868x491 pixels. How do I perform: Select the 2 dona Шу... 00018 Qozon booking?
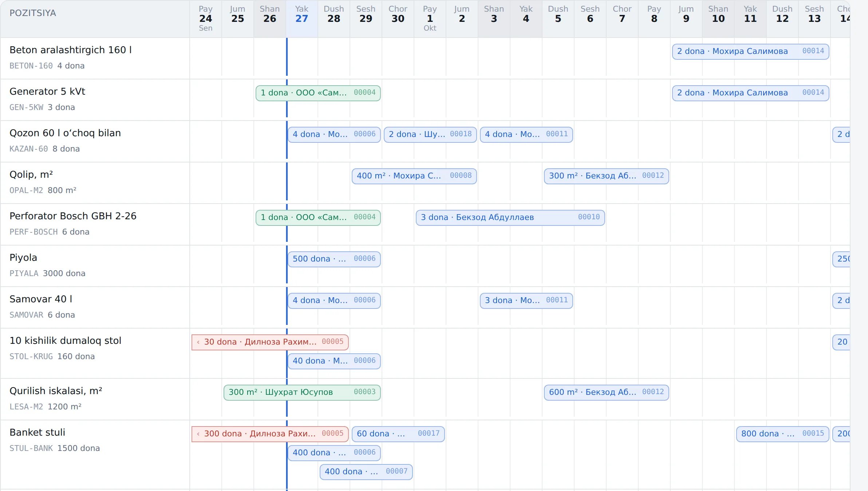click(x=430, y=134)
